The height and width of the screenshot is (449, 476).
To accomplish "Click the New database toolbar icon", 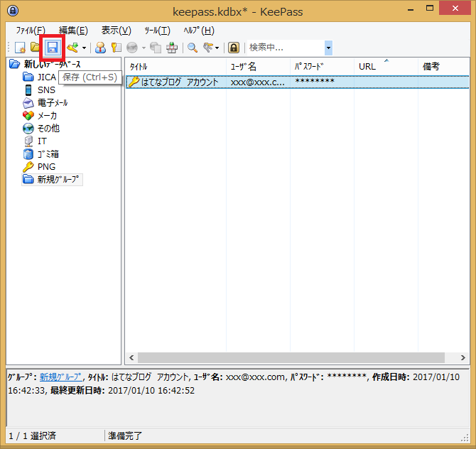I will (x=21, y=48).
